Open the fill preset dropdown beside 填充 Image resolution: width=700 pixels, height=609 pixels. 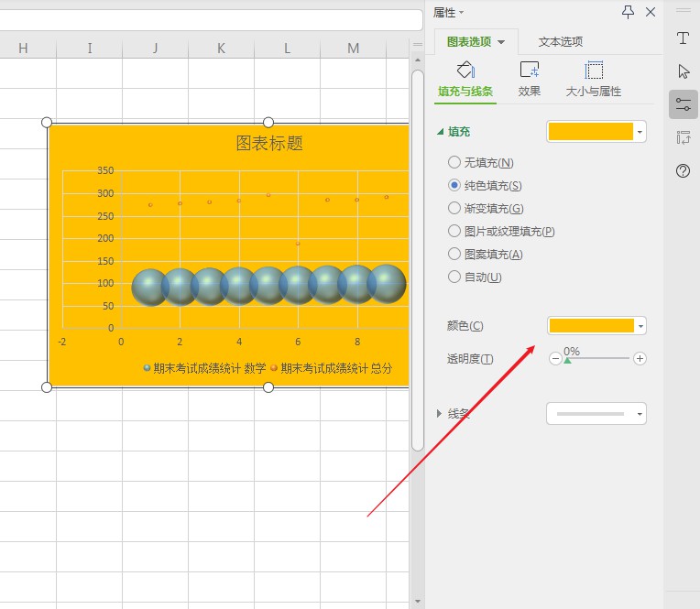640,132
